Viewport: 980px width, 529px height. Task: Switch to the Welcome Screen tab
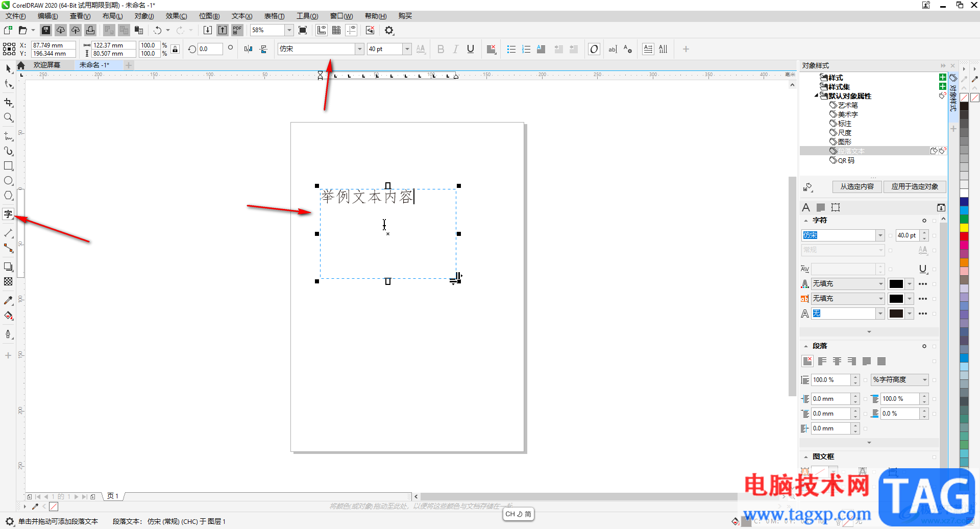[x=47, y=65]
